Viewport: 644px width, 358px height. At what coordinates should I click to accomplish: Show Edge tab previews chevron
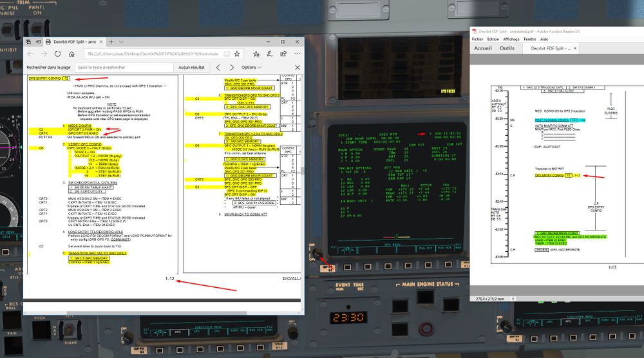pos(121,42)
